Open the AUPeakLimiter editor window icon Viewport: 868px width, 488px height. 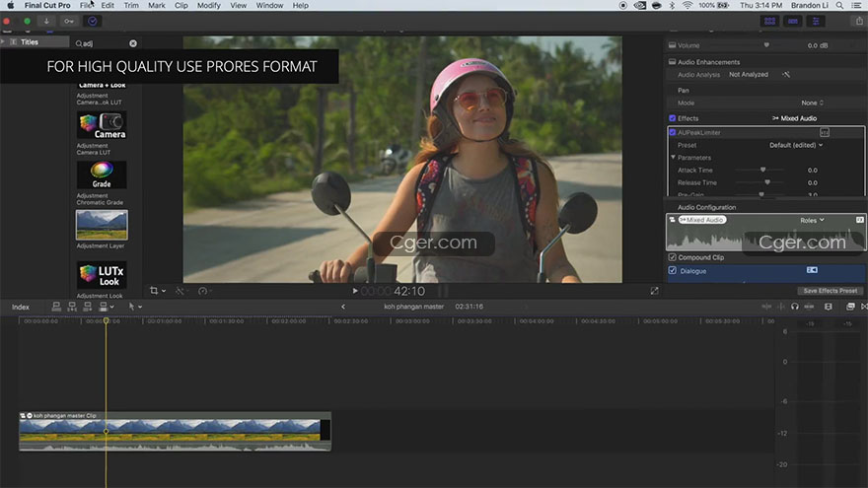coord(825,133)
